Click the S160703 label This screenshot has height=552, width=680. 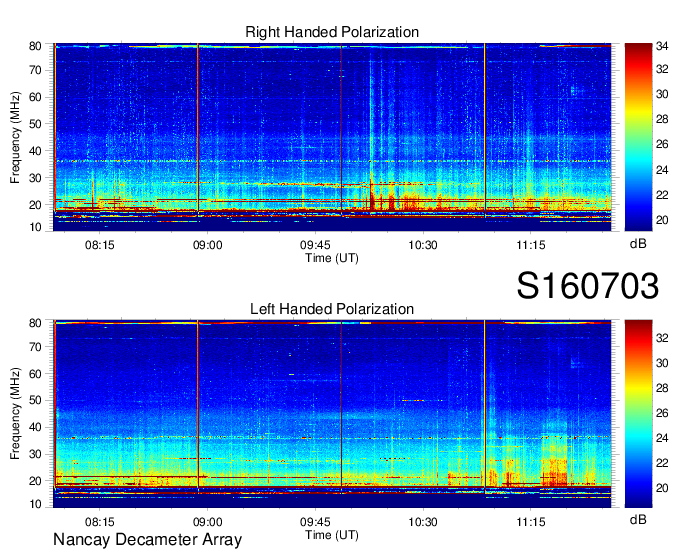coord(588,286)
